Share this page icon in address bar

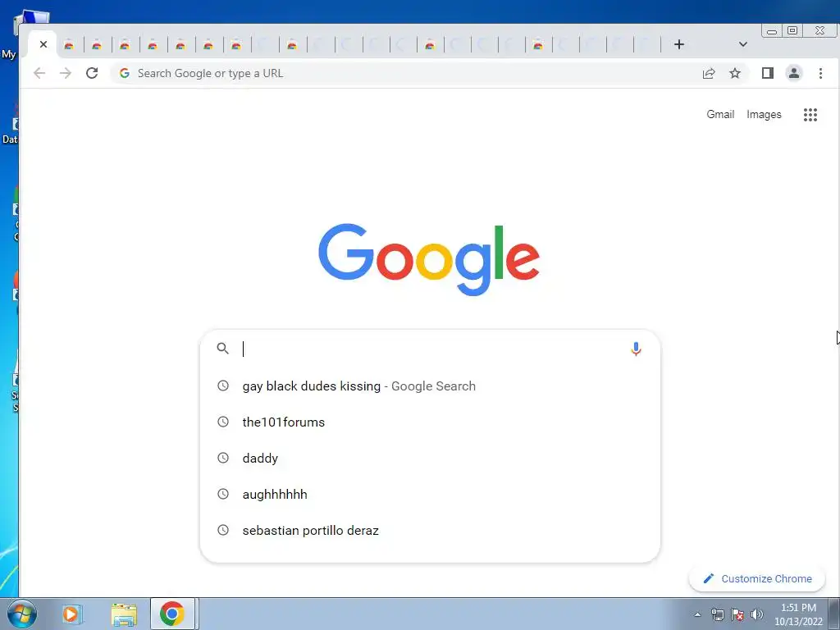709,73
